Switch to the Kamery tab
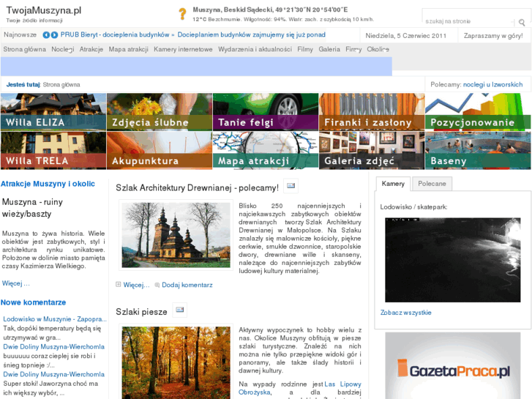 (393, 184)
